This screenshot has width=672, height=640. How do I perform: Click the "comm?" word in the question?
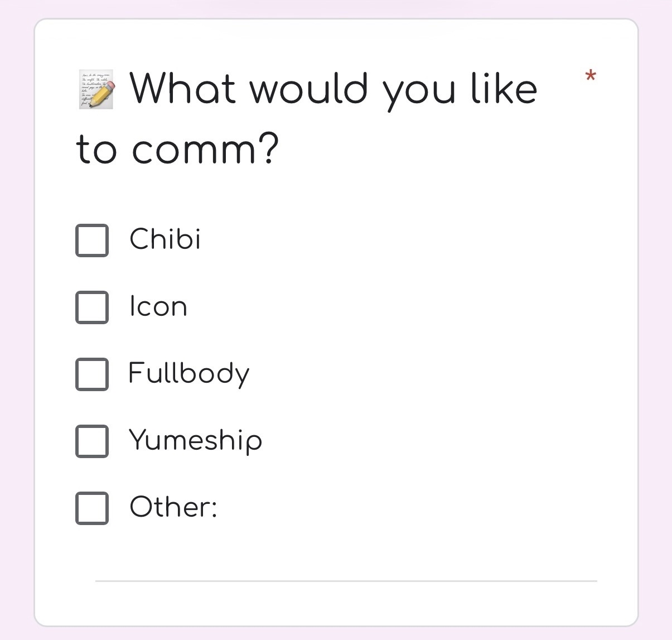[205, 150]
